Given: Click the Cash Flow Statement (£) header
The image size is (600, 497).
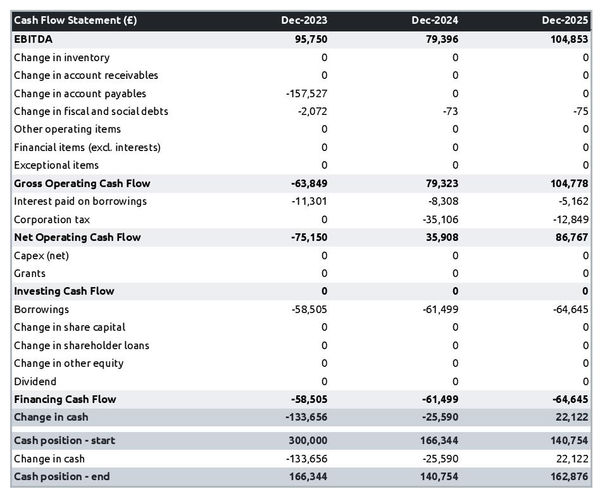Looking at the screenshot, I should pos(75,20).
